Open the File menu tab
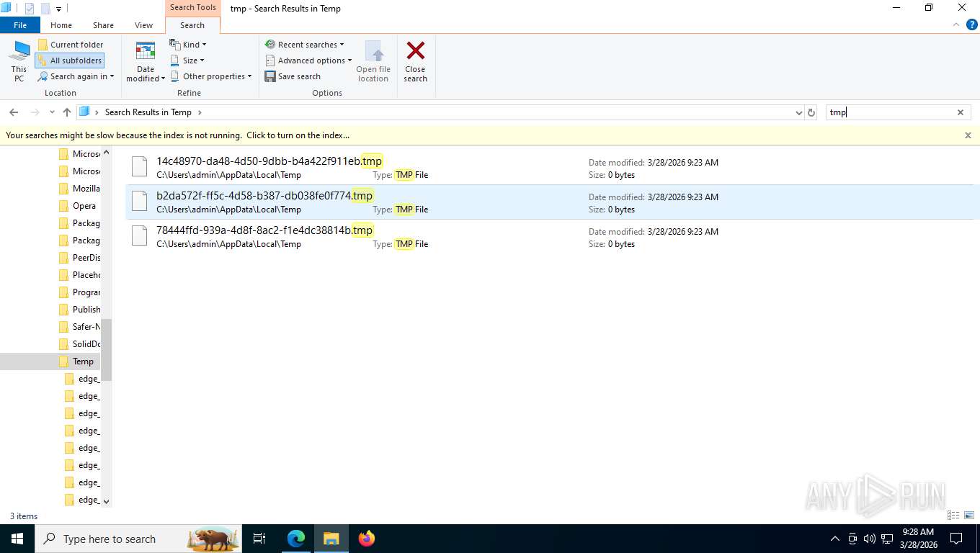Image resolution: width=980 pixels, height=553 pixels. pos(20,25)
